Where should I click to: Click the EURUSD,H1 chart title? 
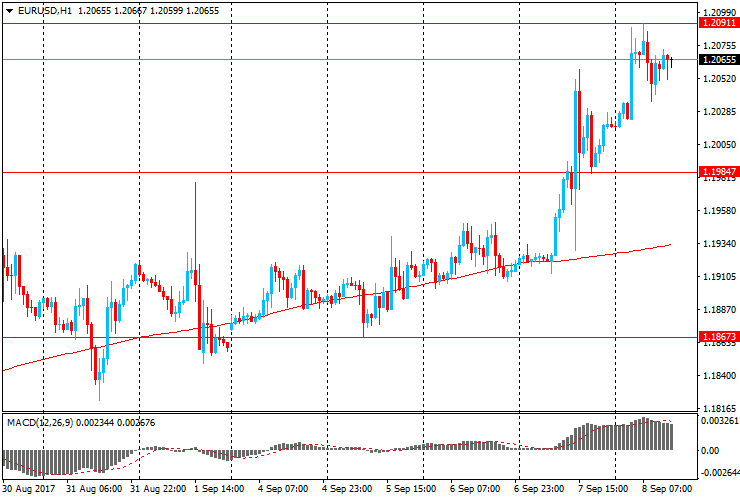[45, 10]
